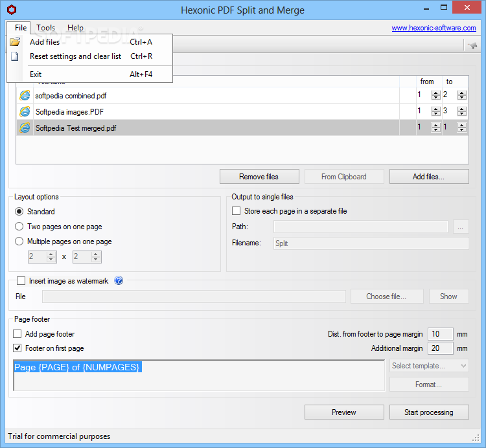Open the Help menu

[x=75, y=28]
